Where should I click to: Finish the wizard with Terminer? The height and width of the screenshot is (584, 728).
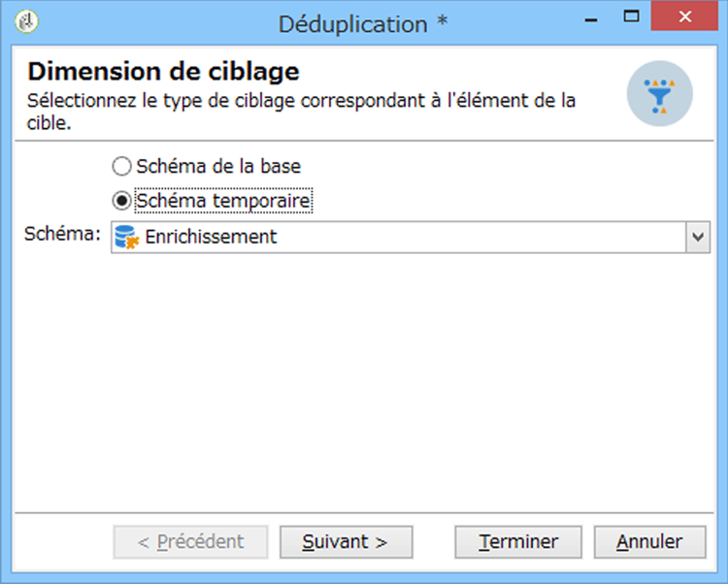[x=518, y=541]
